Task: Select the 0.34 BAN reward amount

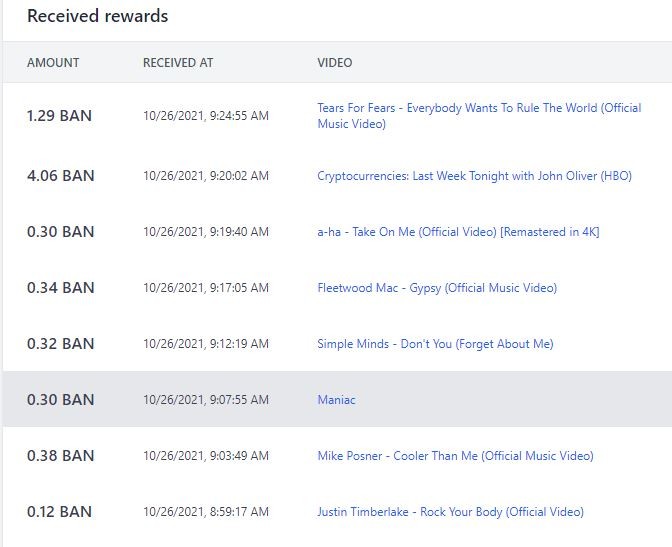Action: click(60, 288)
